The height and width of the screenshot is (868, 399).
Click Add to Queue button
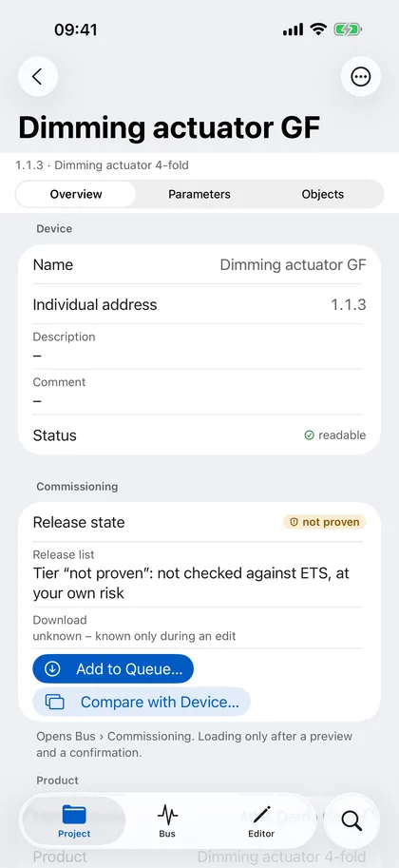coord(113,668)
